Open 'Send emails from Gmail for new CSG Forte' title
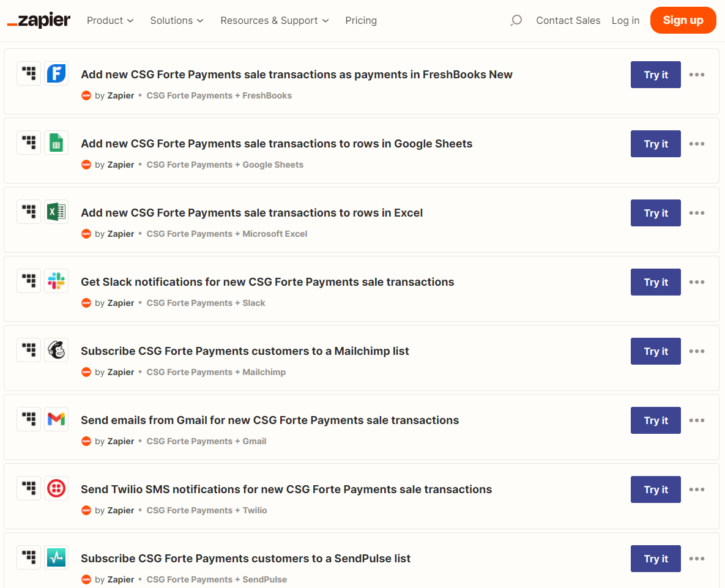The width and height of the screenshot is (725, 588). click(x=270, y=420)
